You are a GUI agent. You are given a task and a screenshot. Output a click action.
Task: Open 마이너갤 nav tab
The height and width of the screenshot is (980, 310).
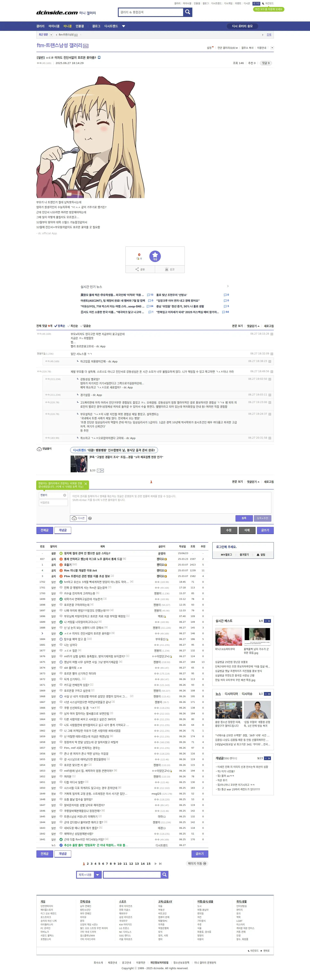54,26
